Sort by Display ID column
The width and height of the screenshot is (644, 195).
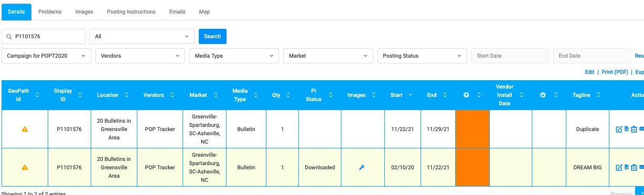pyautogui.click(x=80, y=95)
